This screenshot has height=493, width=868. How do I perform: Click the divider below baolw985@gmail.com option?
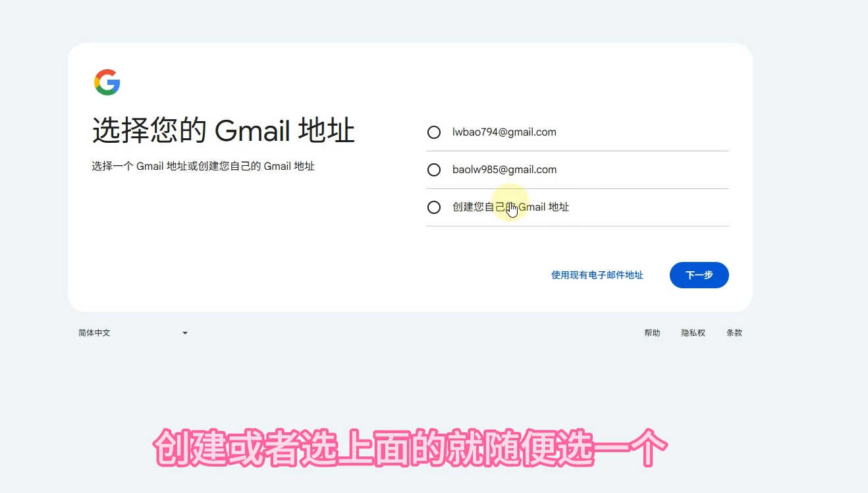click(578, 189)
